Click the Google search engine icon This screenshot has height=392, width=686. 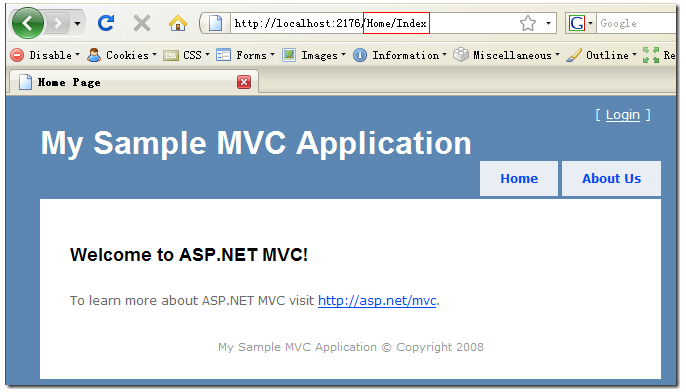coord(577,23)
